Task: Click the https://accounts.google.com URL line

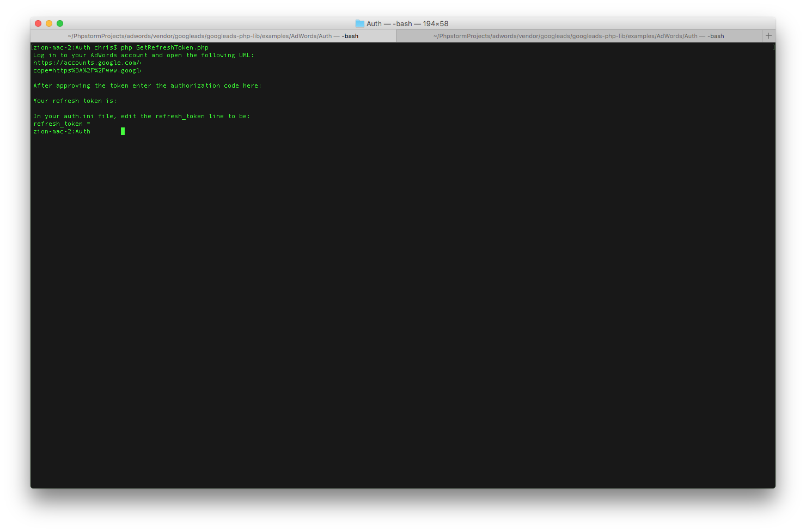Action: pos(87,63)
